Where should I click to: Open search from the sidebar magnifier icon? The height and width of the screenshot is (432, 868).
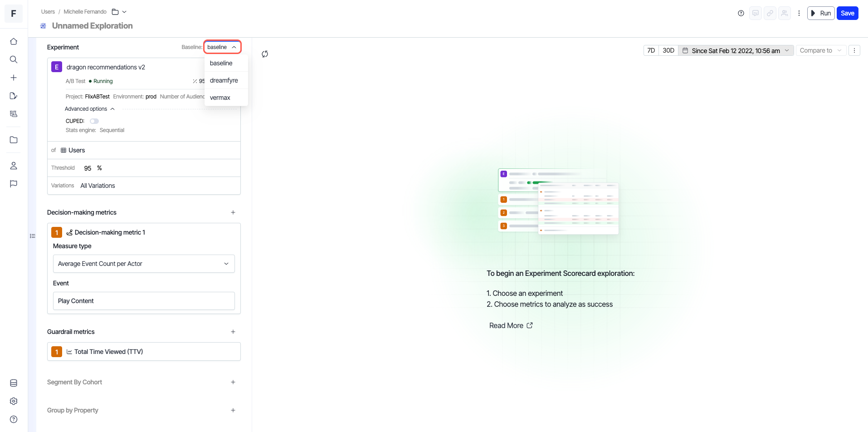click(14, 59)
